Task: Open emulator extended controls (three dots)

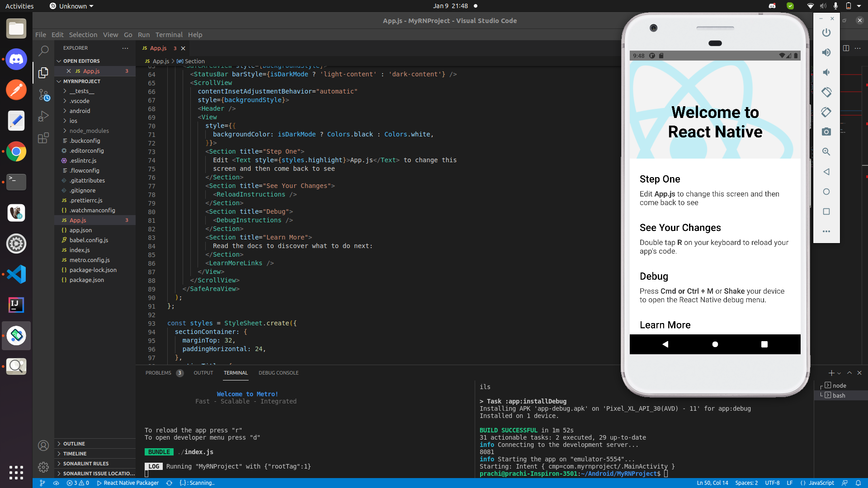Action: 826,231
